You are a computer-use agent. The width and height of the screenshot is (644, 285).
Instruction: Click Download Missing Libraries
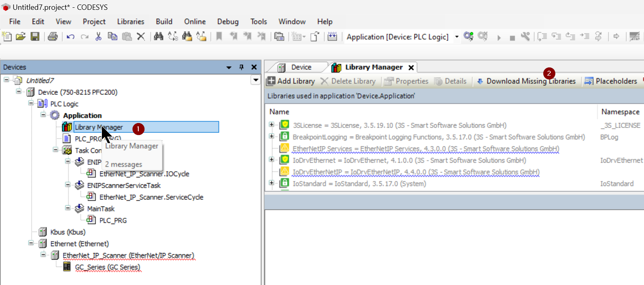click(526, 81)
